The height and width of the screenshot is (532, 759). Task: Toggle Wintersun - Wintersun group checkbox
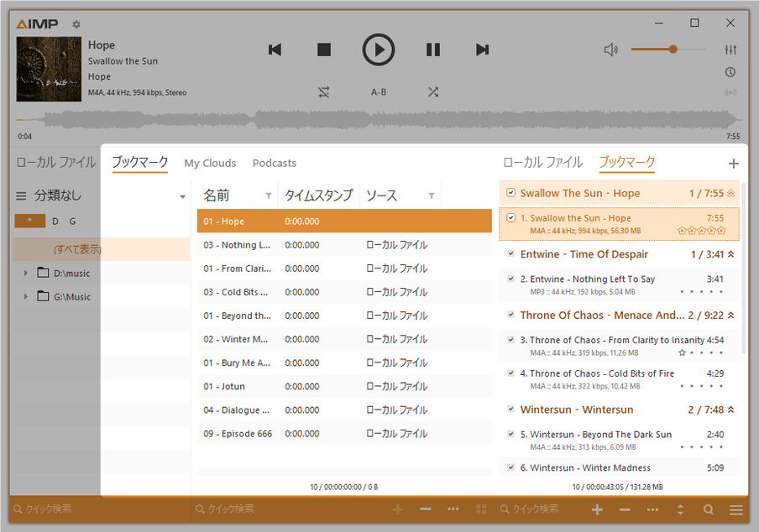tap(510, 409)
